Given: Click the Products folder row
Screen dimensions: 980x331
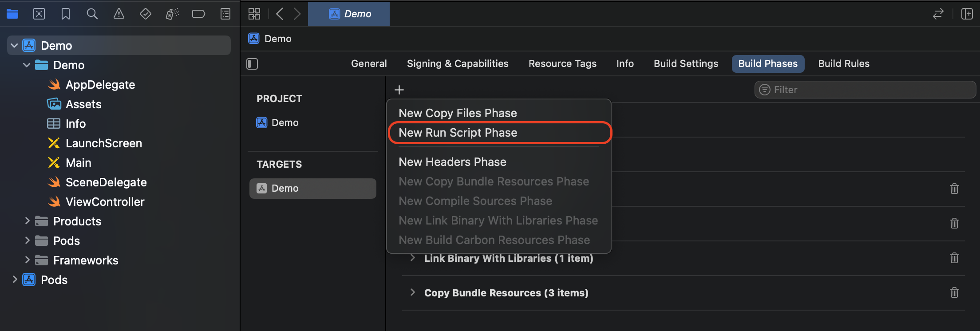Looking at the screenshot, I should tap(119, 221).
